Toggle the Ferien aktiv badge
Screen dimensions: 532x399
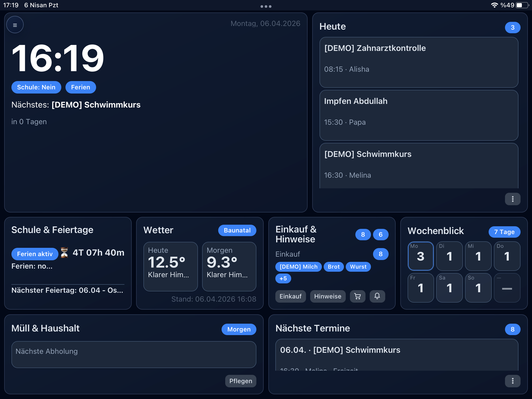(35, 254)
